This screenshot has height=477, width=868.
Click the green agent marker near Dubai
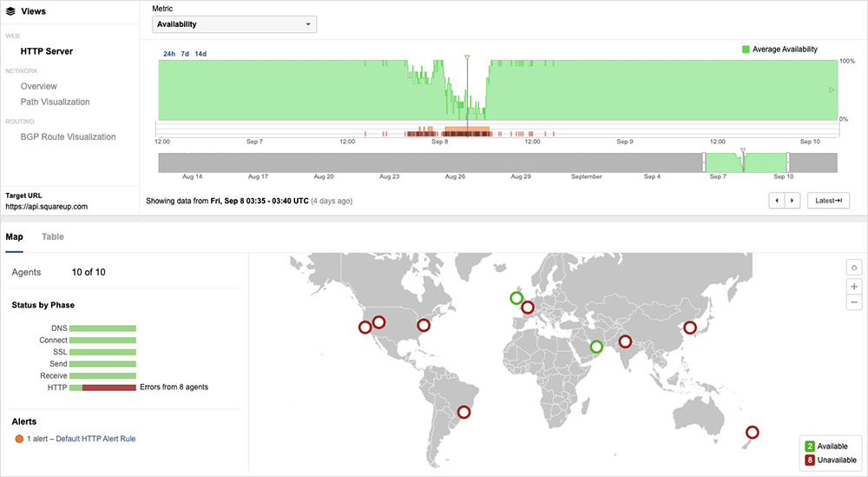click(596, 347)
